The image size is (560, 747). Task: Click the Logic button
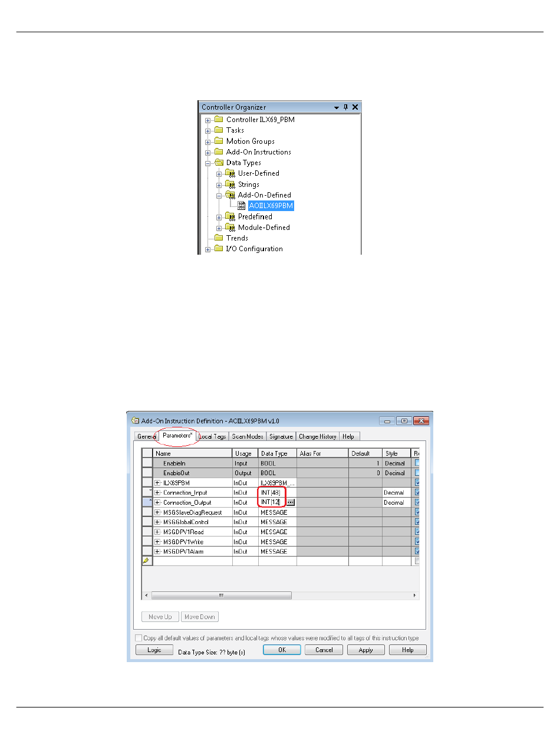(154, 650)
